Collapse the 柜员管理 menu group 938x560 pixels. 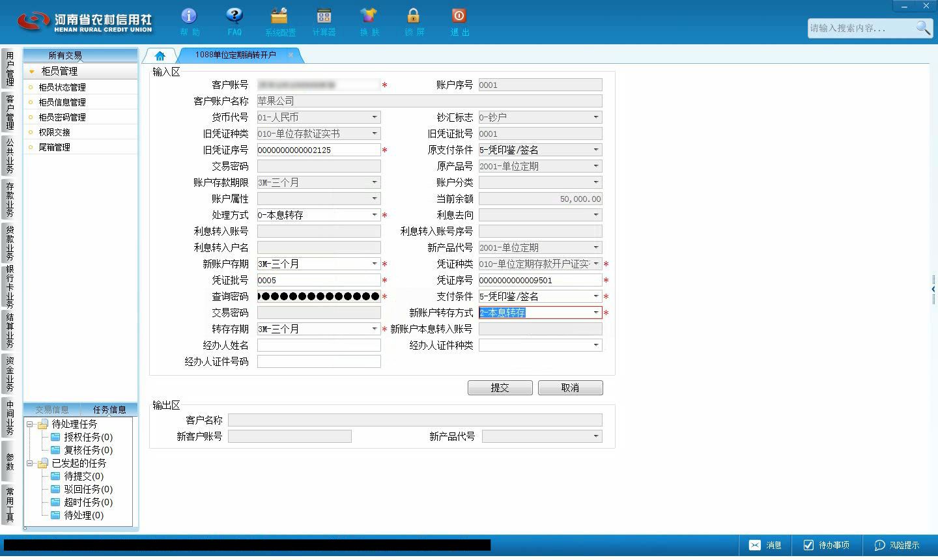click(x=31, y=72)
